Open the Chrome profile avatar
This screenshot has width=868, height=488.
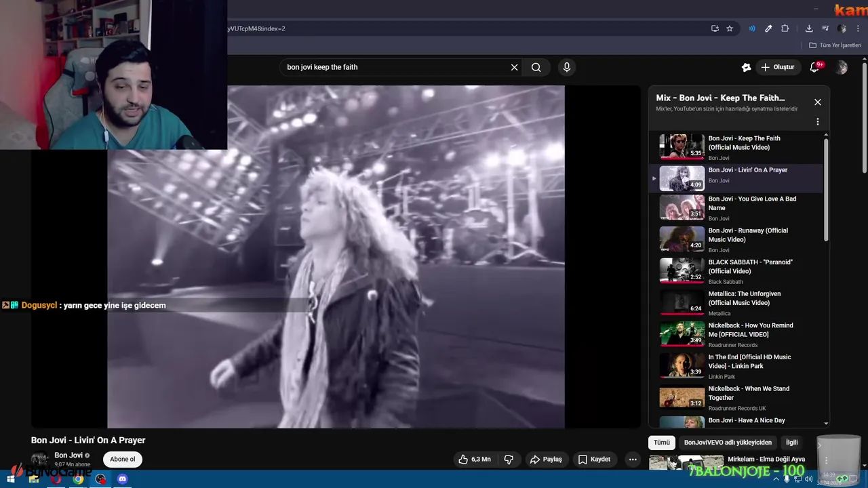pyautogui.click(x=842, y=28)
